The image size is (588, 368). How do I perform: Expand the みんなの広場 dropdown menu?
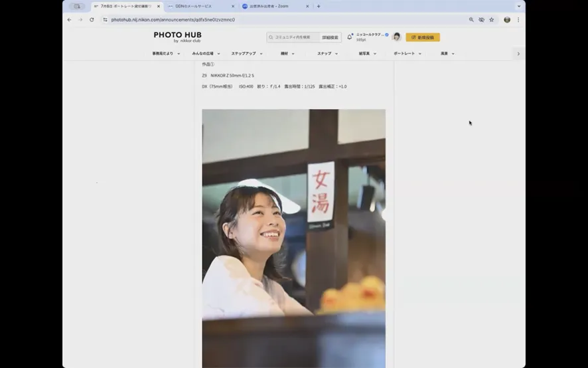click(206, 54)
